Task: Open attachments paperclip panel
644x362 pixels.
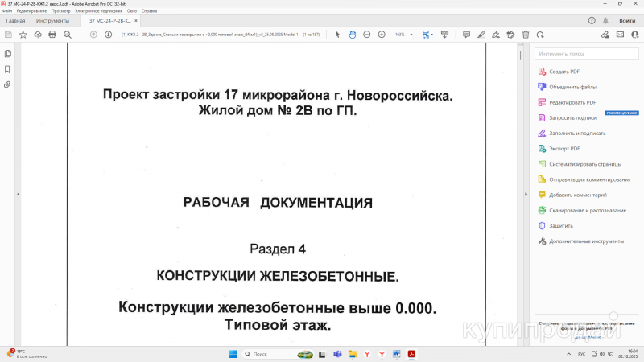Action: pos(7,84)
